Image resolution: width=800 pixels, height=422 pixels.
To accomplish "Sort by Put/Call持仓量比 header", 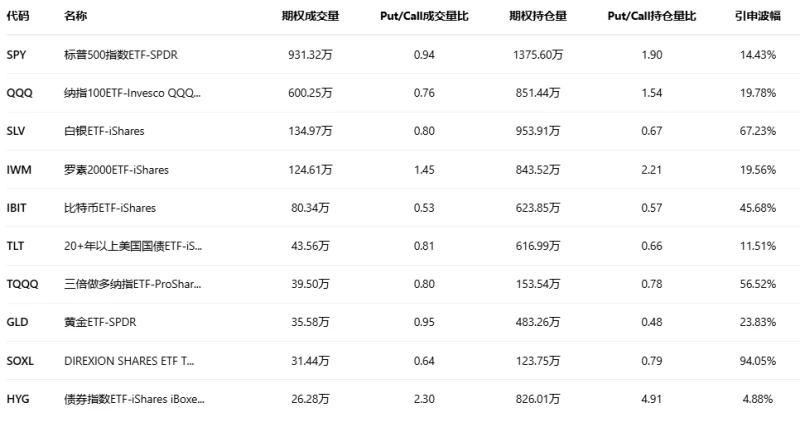I will tap(651, 17).
